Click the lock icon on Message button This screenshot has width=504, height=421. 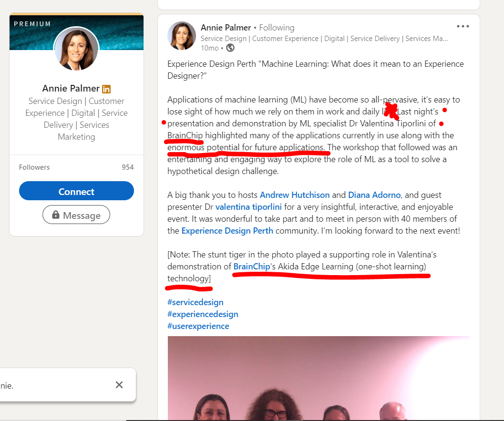[56, 215]
